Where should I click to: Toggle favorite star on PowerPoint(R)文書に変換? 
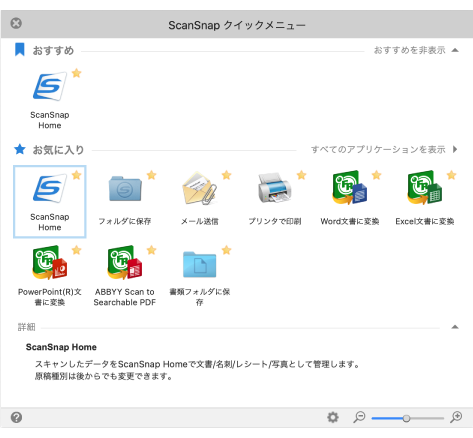click(77, 250)
